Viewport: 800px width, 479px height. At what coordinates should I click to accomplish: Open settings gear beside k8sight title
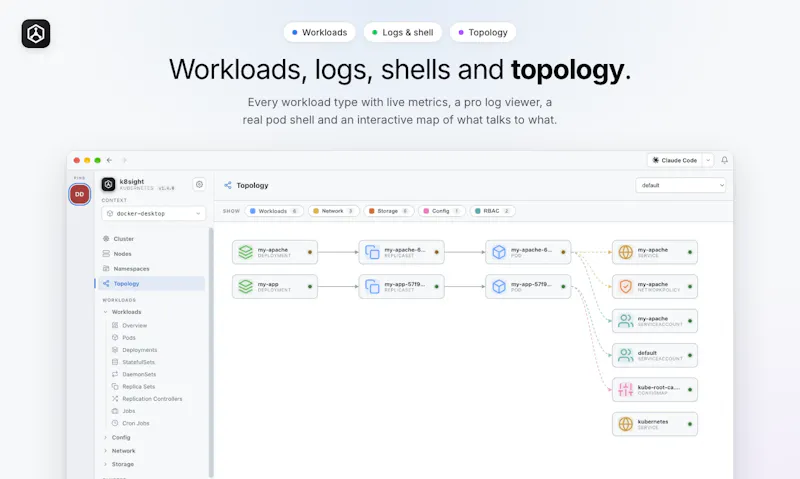tap(199, 184)
